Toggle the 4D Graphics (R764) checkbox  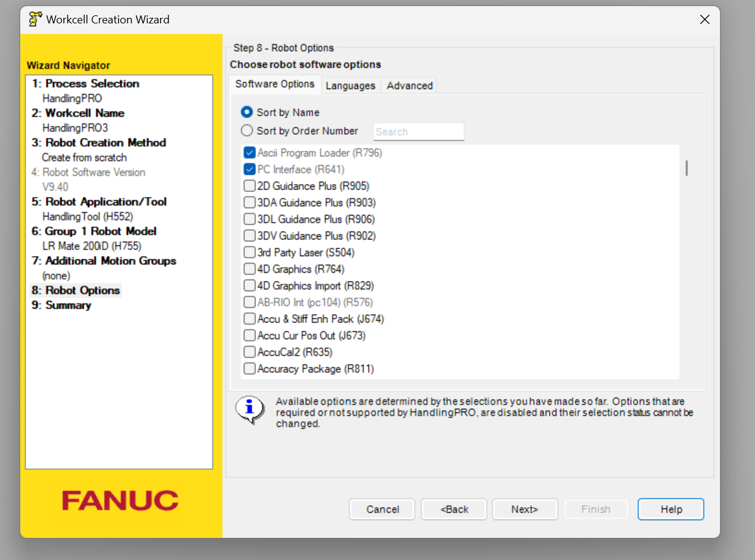(249, 269)
